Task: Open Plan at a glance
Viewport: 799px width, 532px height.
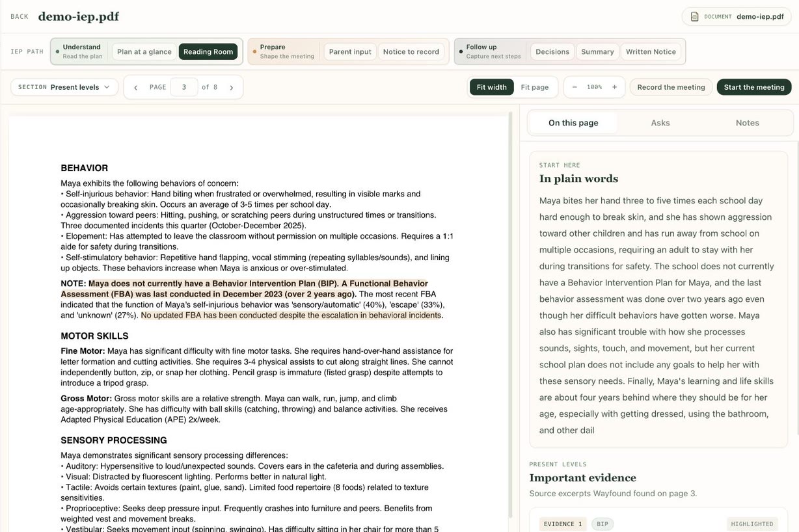Action: pos(144,52)
